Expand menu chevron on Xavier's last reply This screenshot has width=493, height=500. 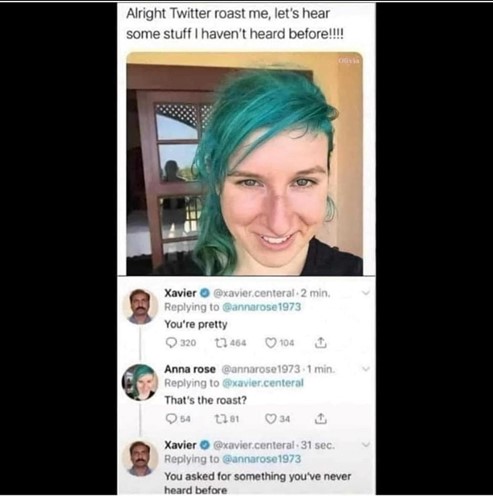366,445
